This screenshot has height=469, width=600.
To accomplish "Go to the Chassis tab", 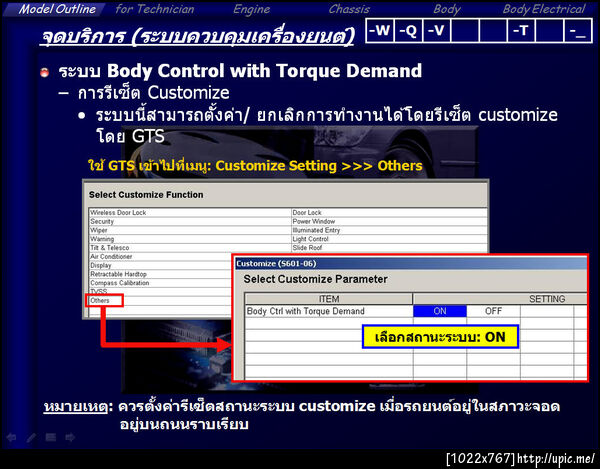I will coord(349,9).
